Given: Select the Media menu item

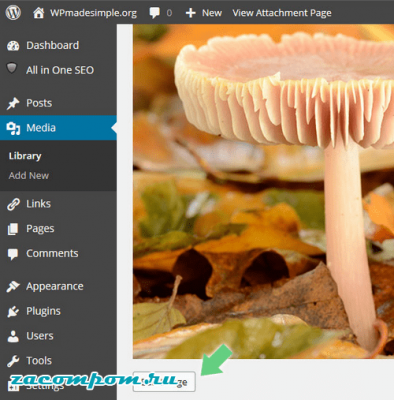Looking at the screenshot, I should point(41,128).
